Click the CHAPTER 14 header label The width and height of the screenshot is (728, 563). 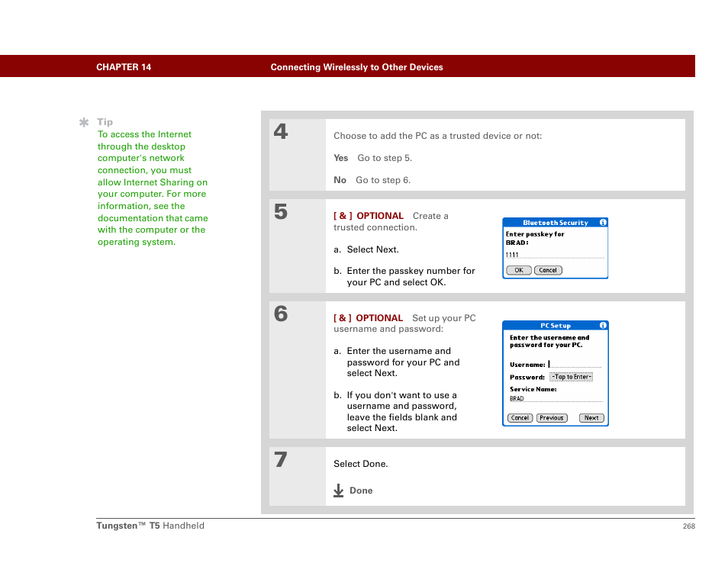coord(124,67)
